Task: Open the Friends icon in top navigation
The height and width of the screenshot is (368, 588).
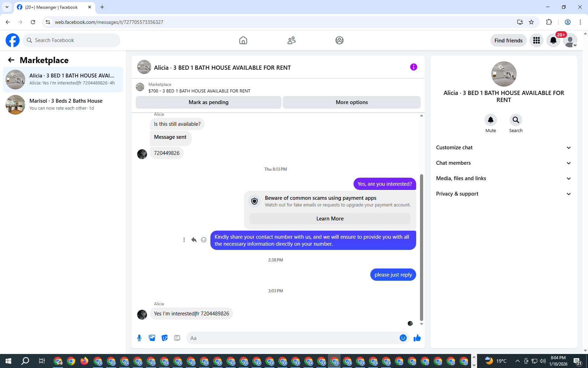Action: (292, 40)
